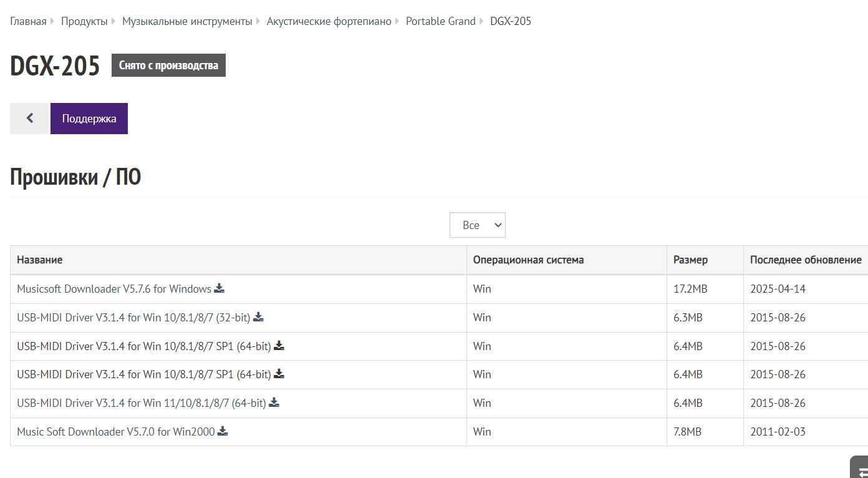
Task: Open Музыкальные инструменты breadcrumb link
Action: coord(187,21)
